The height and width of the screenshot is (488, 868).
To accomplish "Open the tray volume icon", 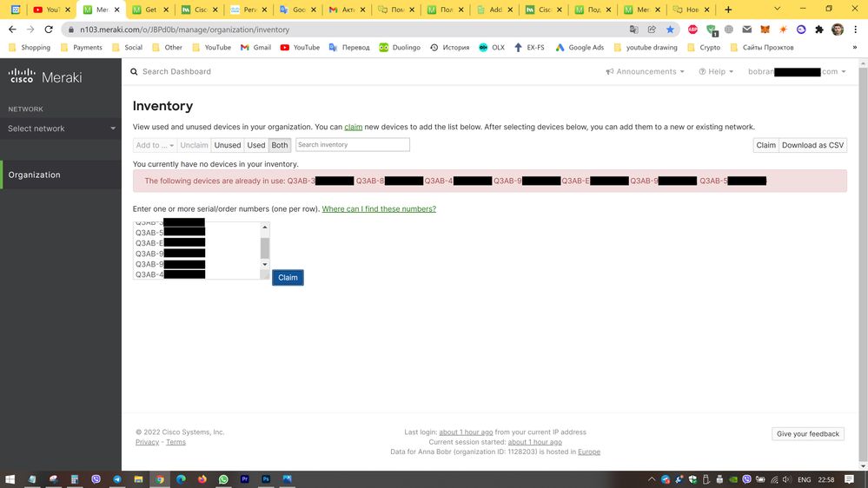I will click(x=786, y=479).
